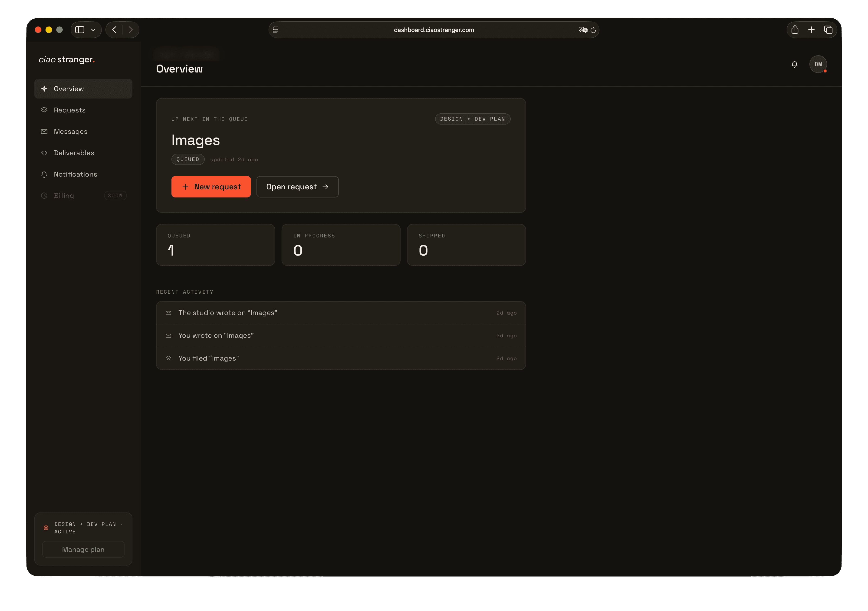The width and height of the screenshot is (868, 611).
Task: Toggle the Safari sidebar button
Action: [80, 30]
